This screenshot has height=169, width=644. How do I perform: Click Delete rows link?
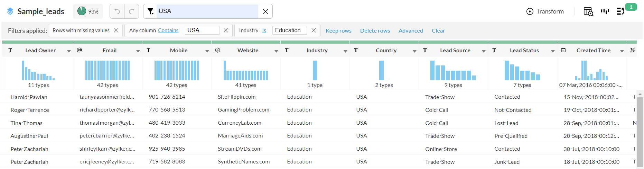[x=375, y=30]
